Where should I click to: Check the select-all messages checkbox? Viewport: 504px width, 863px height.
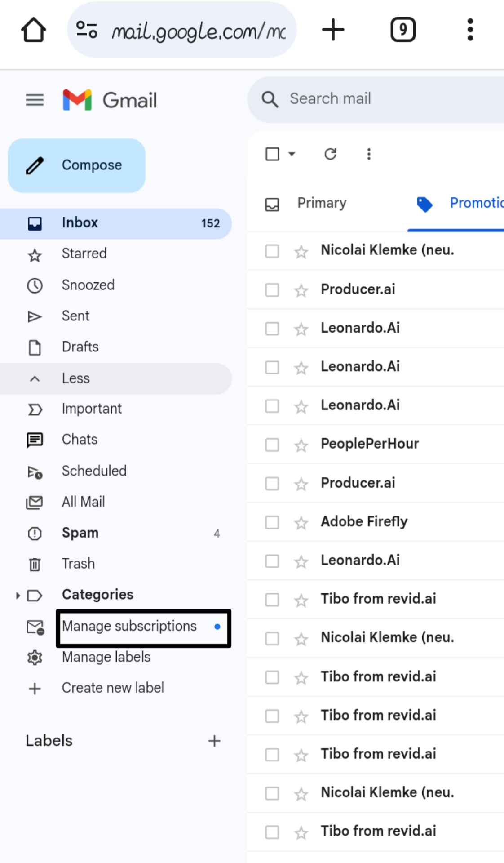coord(272,154)
